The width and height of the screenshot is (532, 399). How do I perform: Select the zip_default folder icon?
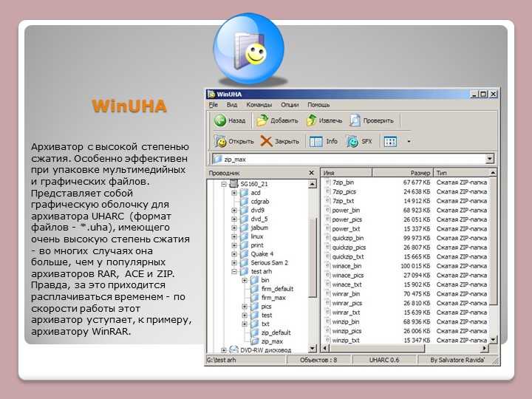(x=255, y=332)
